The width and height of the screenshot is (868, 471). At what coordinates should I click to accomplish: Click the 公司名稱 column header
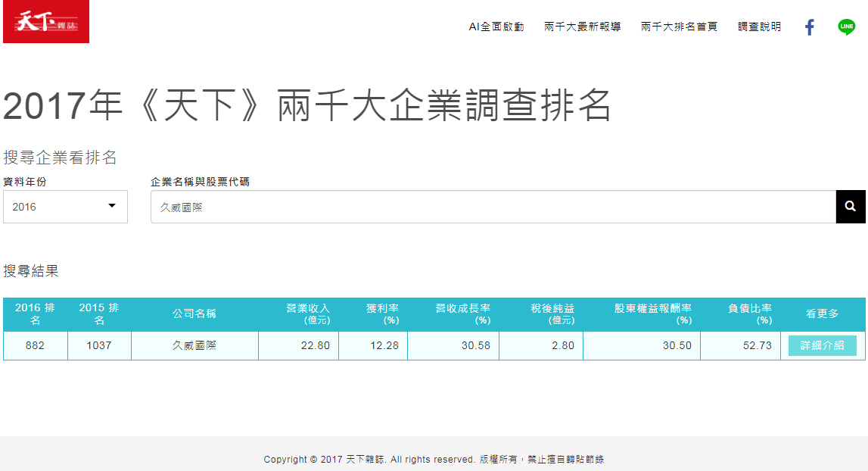(x=194, y=314)
